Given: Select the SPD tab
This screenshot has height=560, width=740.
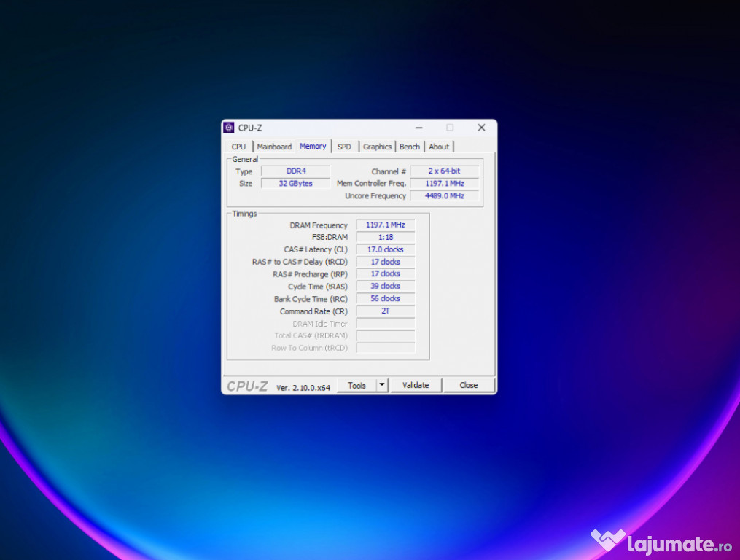Looking at the screenshot, I should click(344, 147).
